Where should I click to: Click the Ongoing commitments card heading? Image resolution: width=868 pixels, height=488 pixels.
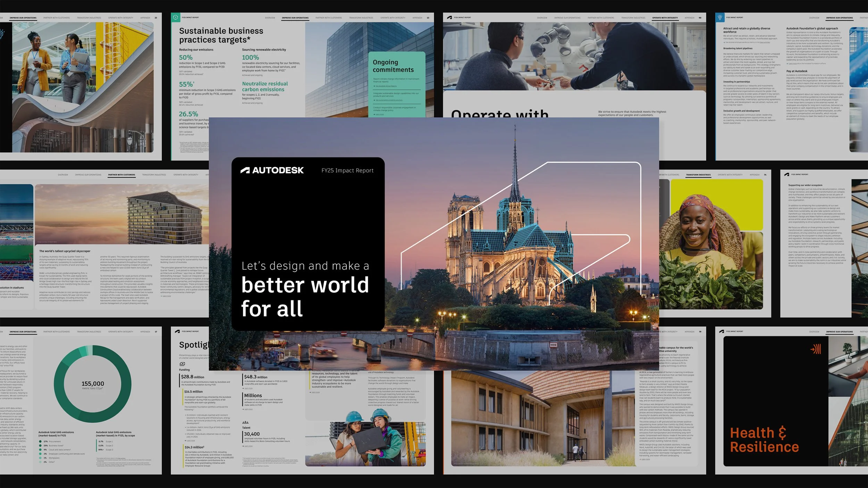(x=393, y=66)
